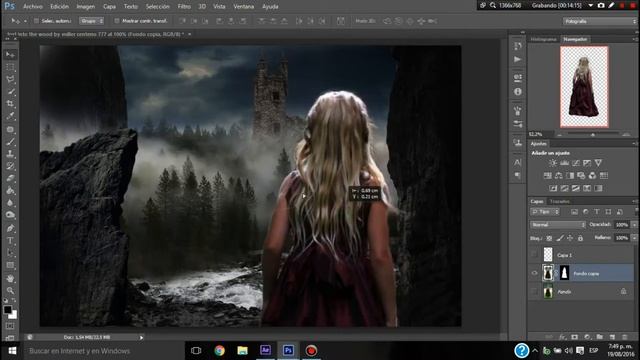Open the Edición menu
The width and height of the screenshot is (640, 360).
pyautogui.click(x=60, y=7)
